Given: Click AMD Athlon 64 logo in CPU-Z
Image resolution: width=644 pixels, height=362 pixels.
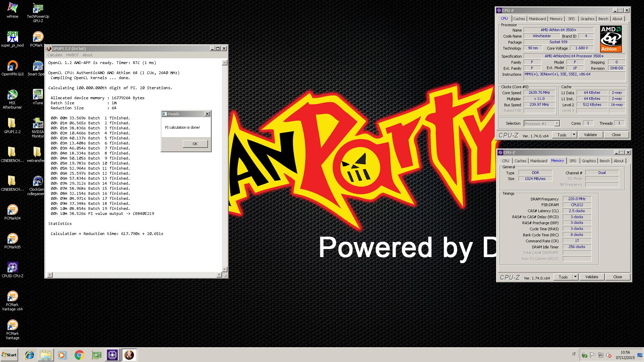Looking at the screenshot, I should (611, 39).
